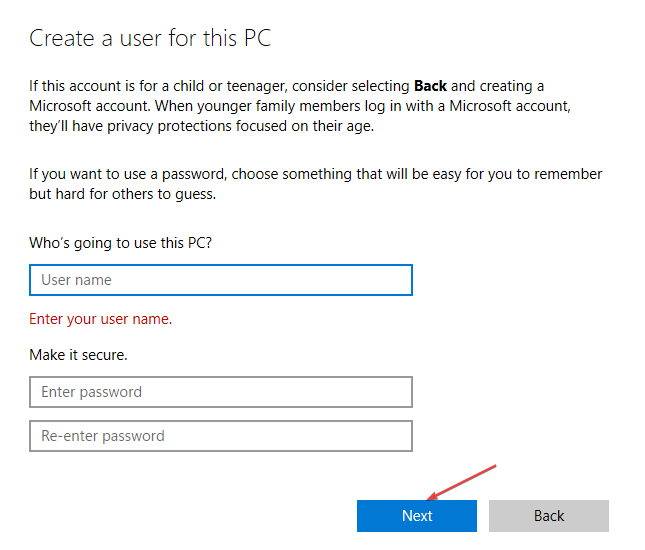645x550 pixels.
Task: Click the 'consider selecting' text
Action: (348, 87)
